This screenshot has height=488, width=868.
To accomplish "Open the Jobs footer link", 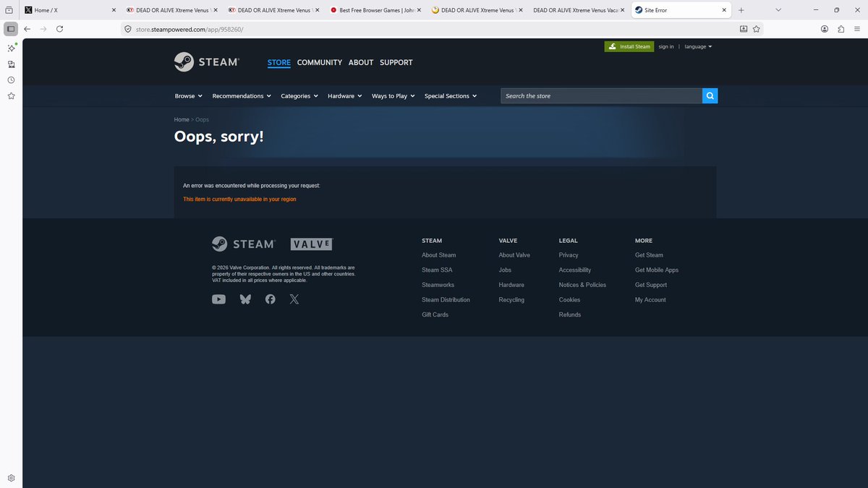I will pyautogui.click(x=505, y=270).
